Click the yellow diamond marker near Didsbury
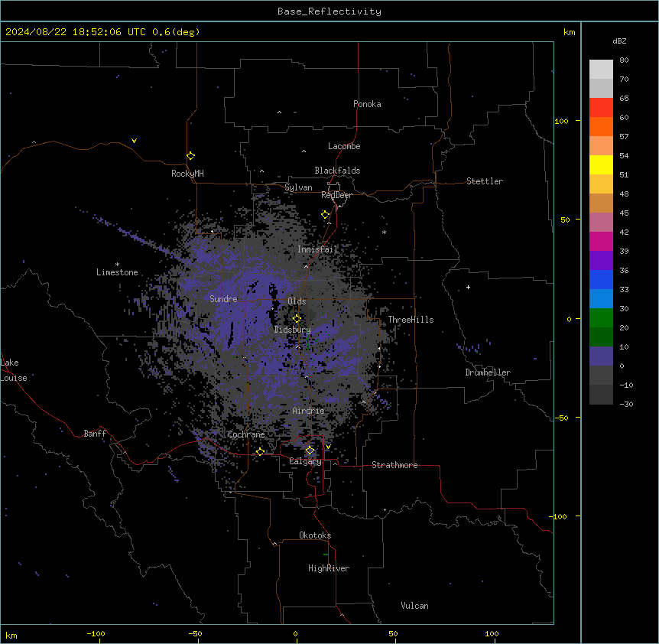This screenshot has width=659, height=644. point(297,319)
